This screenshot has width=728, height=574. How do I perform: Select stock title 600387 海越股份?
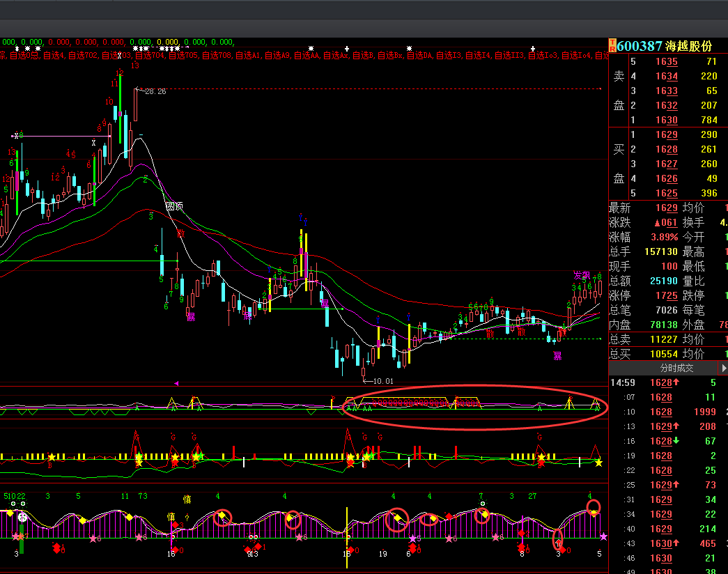tap(665, 46)
